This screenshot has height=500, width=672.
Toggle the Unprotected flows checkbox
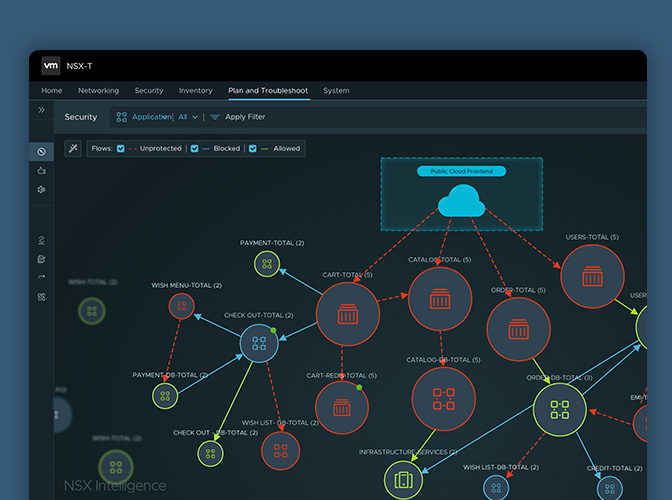(121, 149)
